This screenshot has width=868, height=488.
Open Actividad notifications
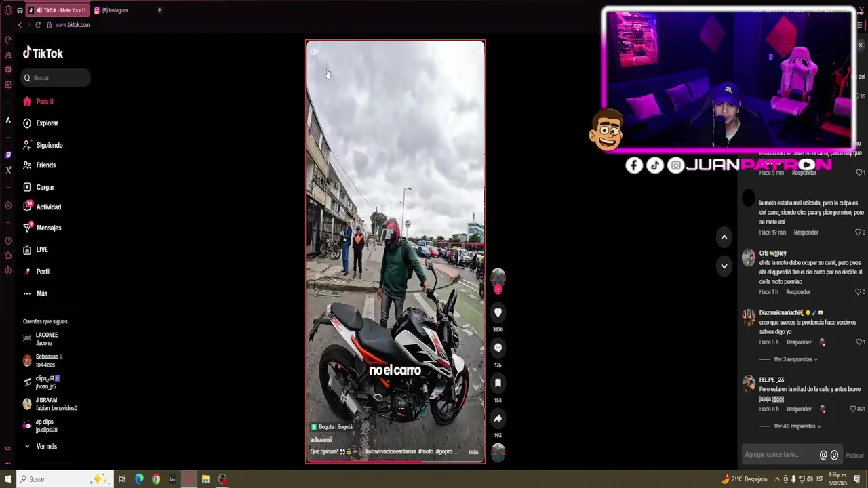[x=42, y=207]
